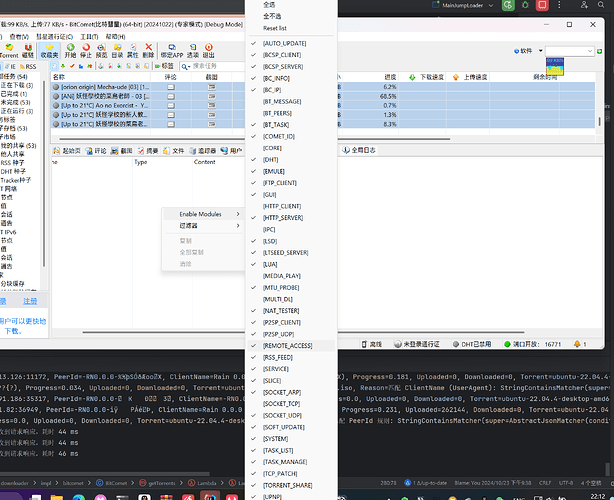Click the green run icon in the IDE toolbar
Image resolution: width=614 pixels, height=500 pixels.
(508, 5)
